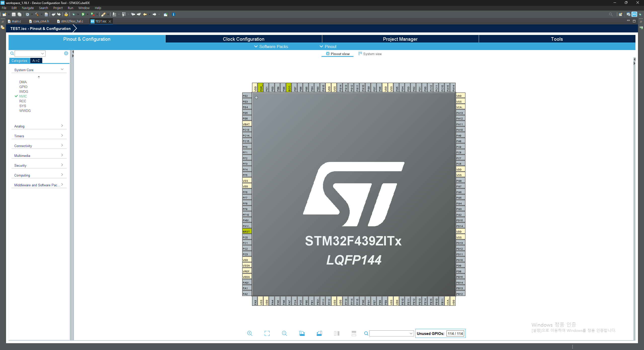The image size is (644, 350).
Task: Open the Window menu
Action: pos(84,8)
